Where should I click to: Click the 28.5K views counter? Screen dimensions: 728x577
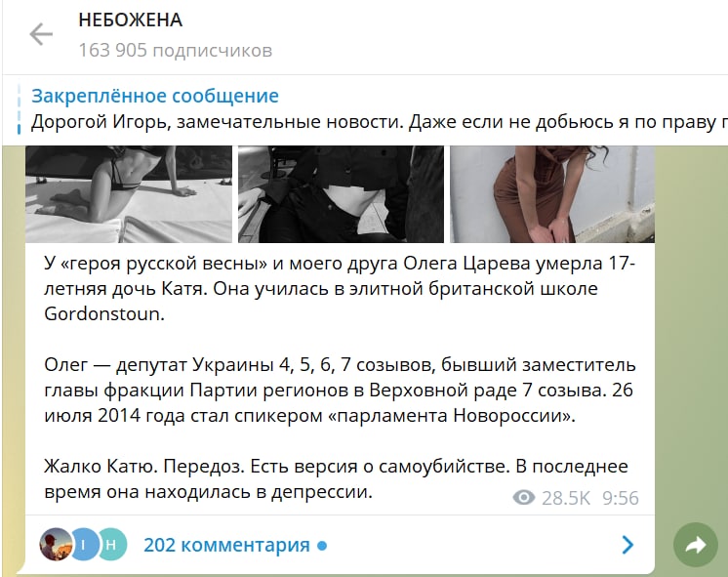566,498
